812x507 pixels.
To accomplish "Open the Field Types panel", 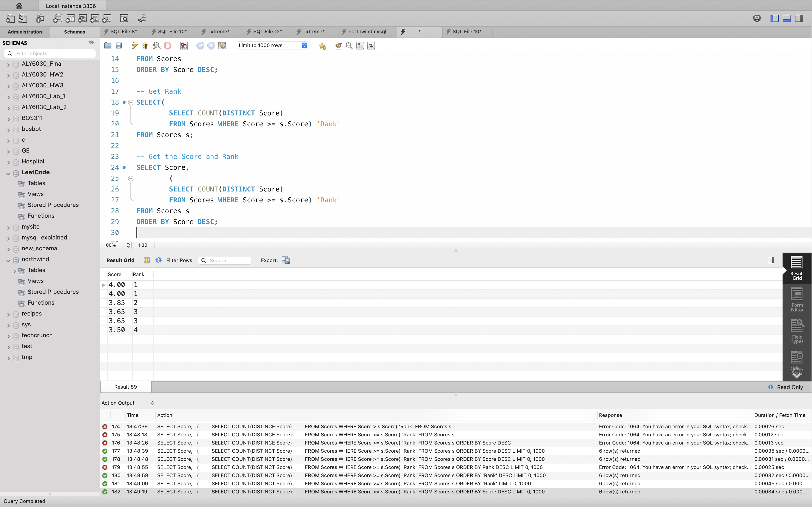I will tap(797, 331).
